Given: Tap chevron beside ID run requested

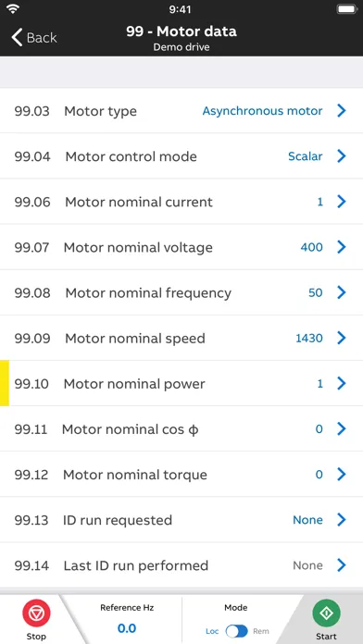Looking at the screenshot, I should (x=342, y=520).
